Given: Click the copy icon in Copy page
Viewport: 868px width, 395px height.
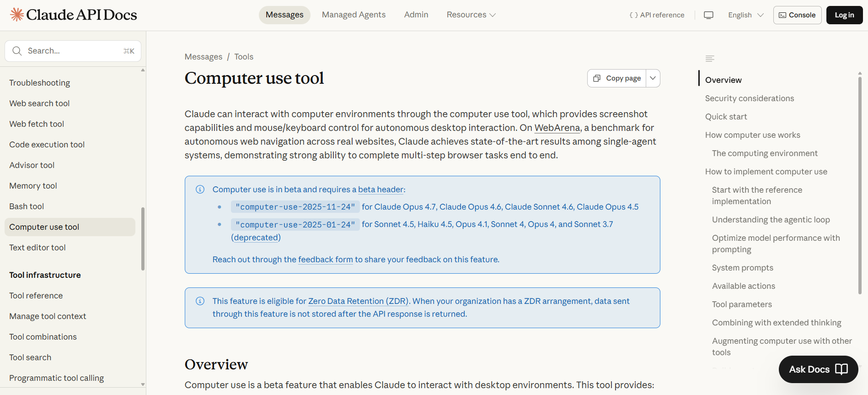Looking at the screenshot, I should (x=596, y=78).
